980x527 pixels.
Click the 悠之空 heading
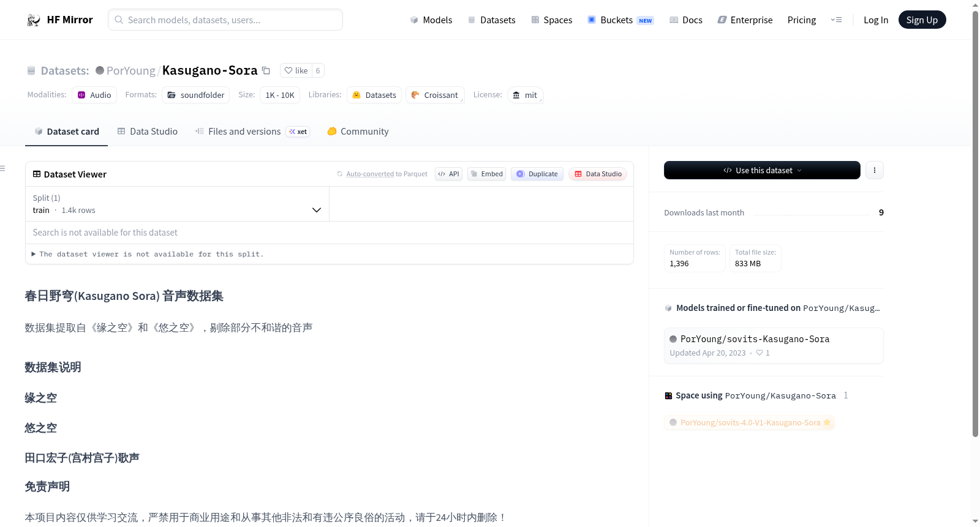[x=40, y=428]
